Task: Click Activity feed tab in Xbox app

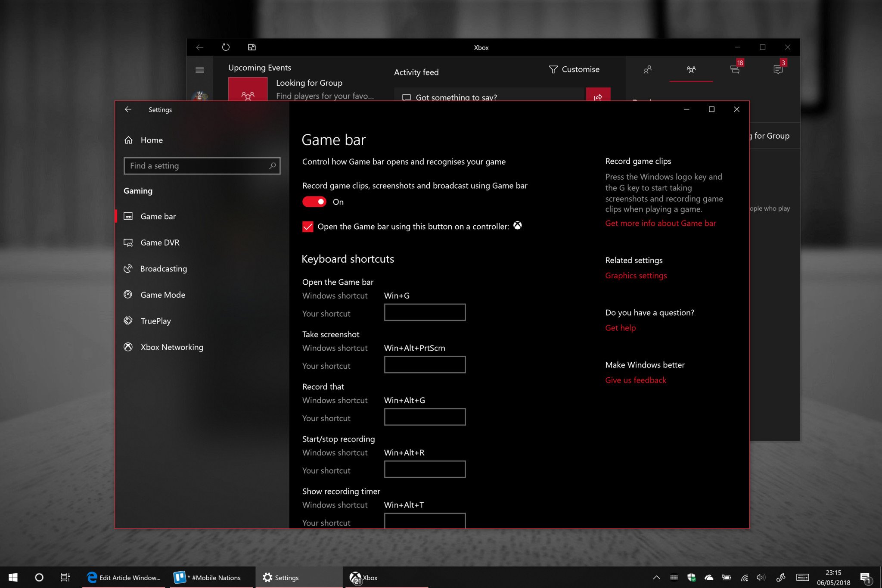Action: point(416,72)
